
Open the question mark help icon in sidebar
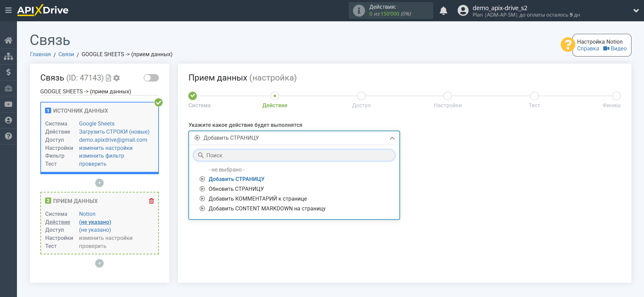(x=8, y=136)
